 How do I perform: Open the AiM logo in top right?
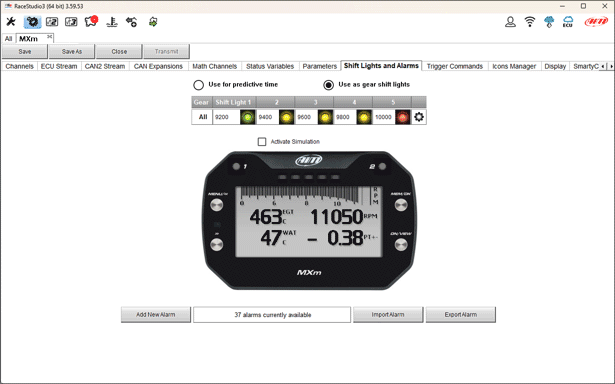[596, 22]
